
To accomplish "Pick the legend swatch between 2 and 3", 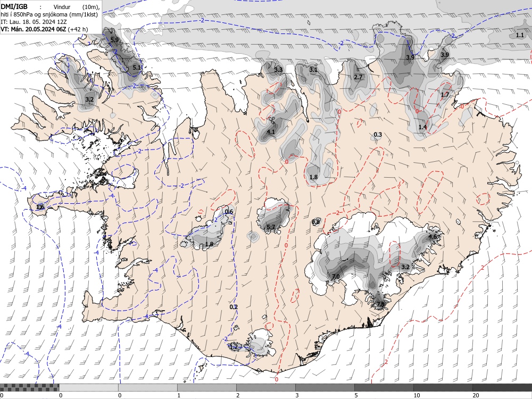I will point(265,387).
